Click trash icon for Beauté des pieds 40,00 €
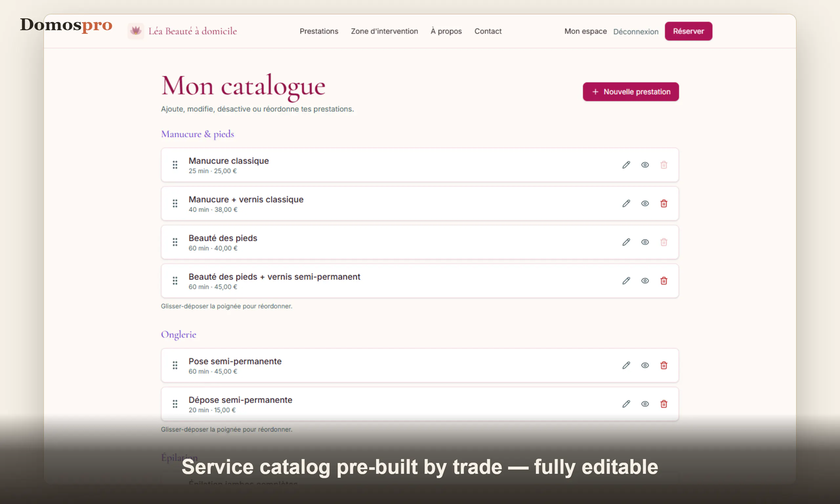Image resolution: width=840 pixels, height=504 pixels. point(664,242)
